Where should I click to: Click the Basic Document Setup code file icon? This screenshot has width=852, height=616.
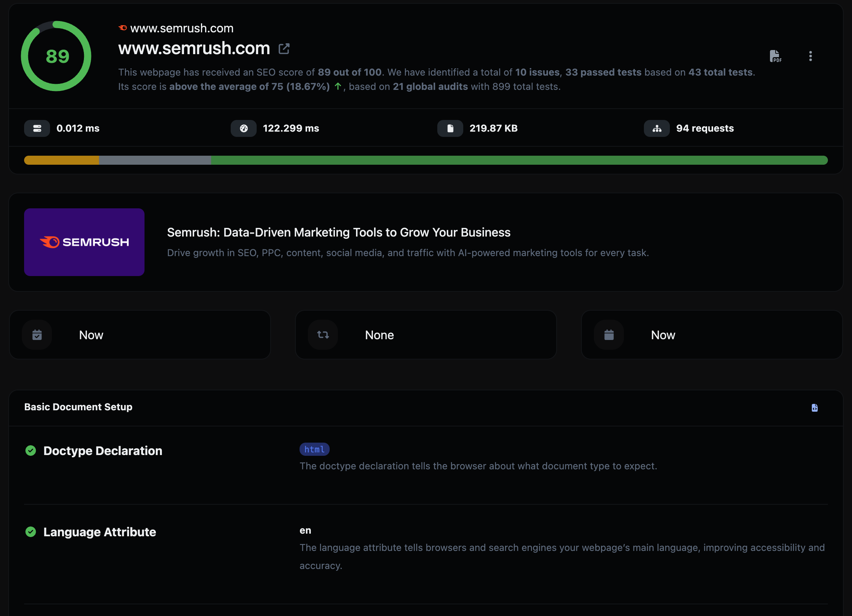pos(815,408)
